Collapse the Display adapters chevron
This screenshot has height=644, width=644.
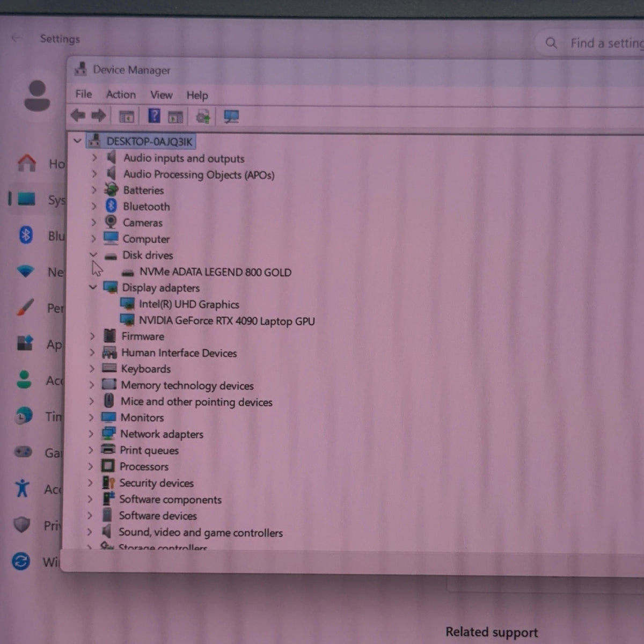click(x=93, y=287)
